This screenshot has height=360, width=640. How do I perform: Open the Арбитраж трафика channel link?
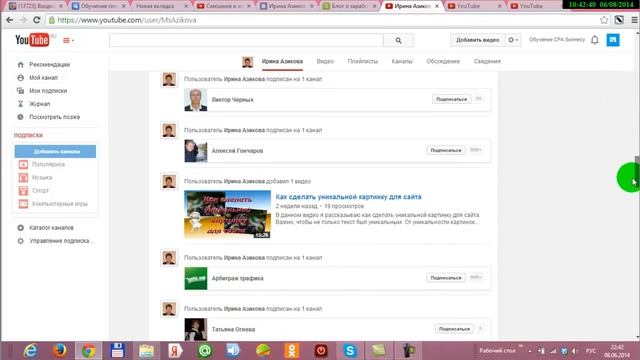click(238, 278)
